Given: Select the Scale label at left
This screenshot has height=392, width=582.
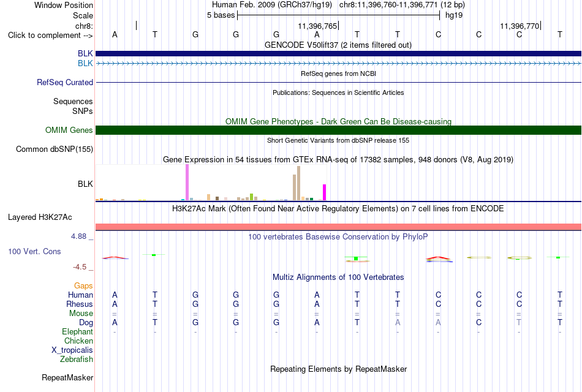Looking at the screenshot, I should point(83,15).
